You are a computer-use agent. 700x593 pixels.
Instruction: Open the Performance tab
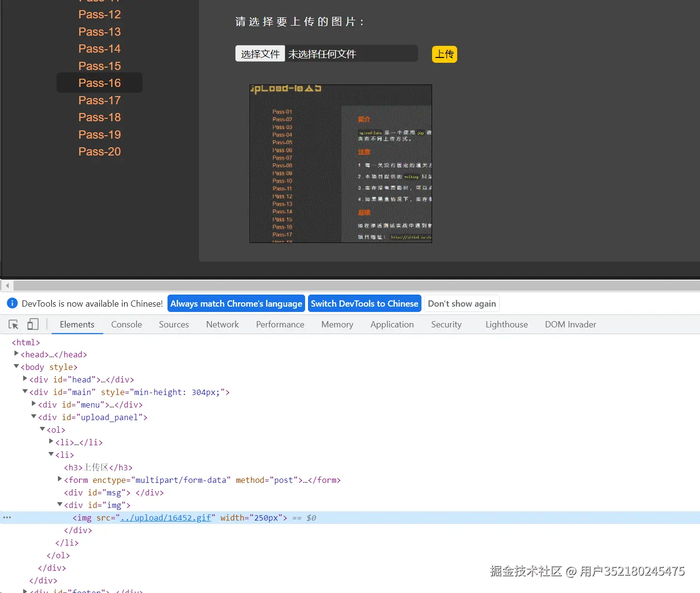pyautogui.click(x=280, y=325)
